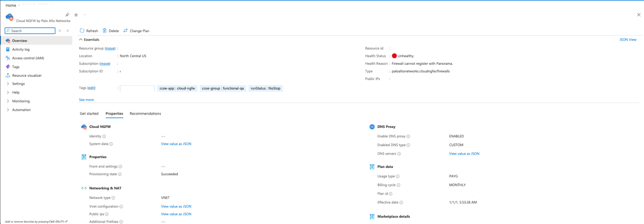Open the Recommendations tab
This screenshot has width=644, height=224.
tap(145, 114)
